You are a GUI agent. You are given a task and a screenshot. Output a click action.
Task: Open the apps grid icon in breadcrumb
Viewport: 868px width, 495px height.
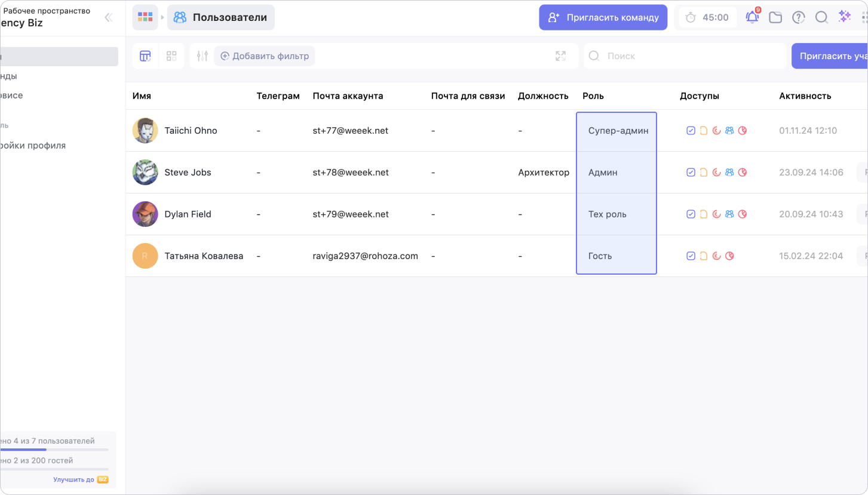[x=145, y=17]
